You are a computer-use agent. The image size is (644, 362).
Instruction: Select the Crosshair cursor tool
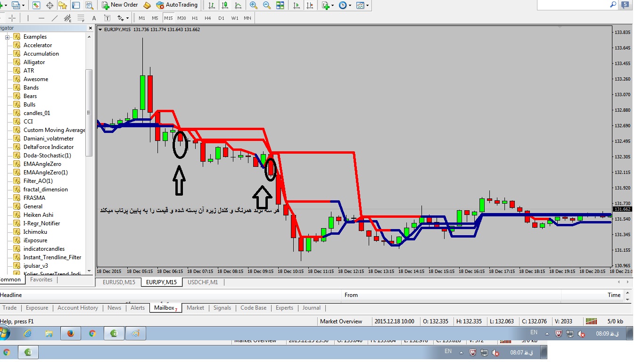12,18
